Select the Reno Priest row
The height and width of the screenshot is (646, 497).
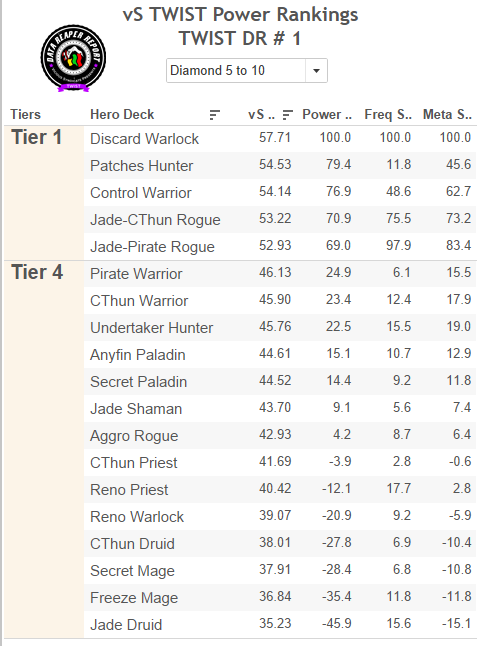(280, 489)
